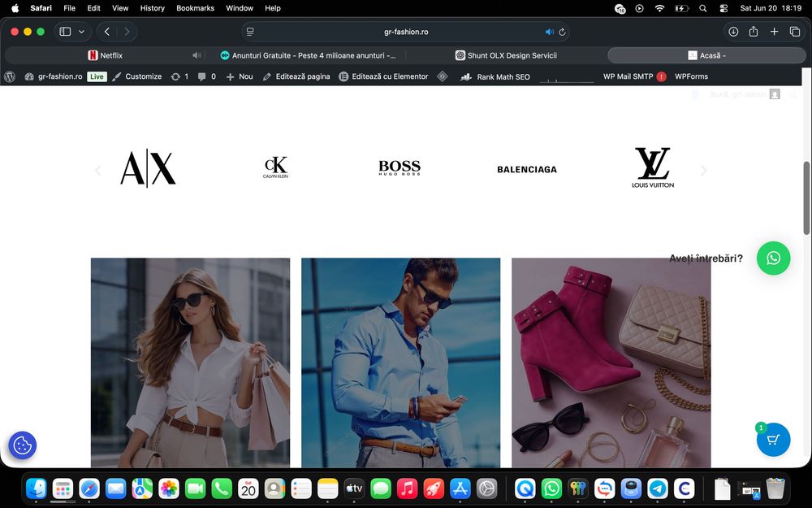The image size is (812, 508).
Task: Open a new Safari tab
Action: [x=774, y=32]
